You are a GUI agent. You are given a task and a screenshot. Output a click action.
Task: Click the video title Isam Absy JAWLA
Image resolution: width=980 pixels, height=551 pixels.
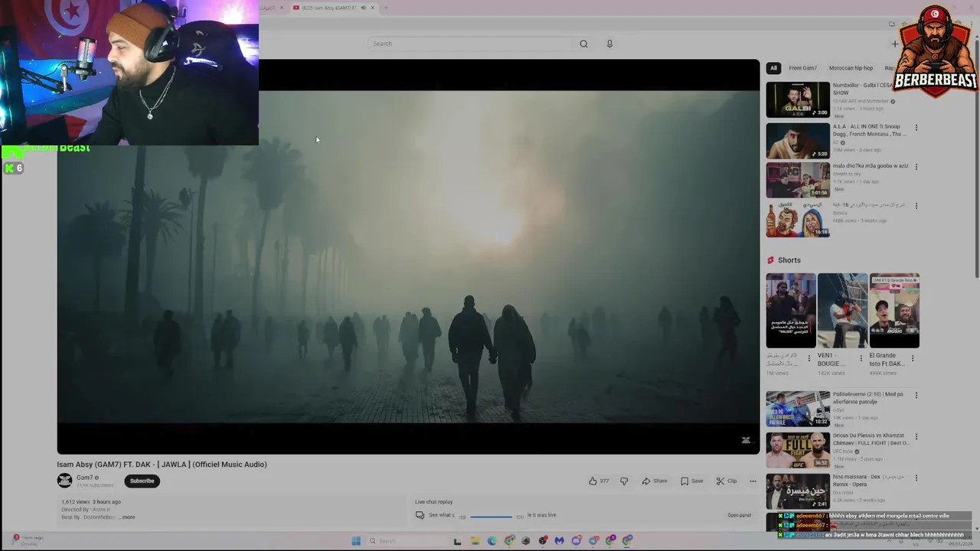162,465
